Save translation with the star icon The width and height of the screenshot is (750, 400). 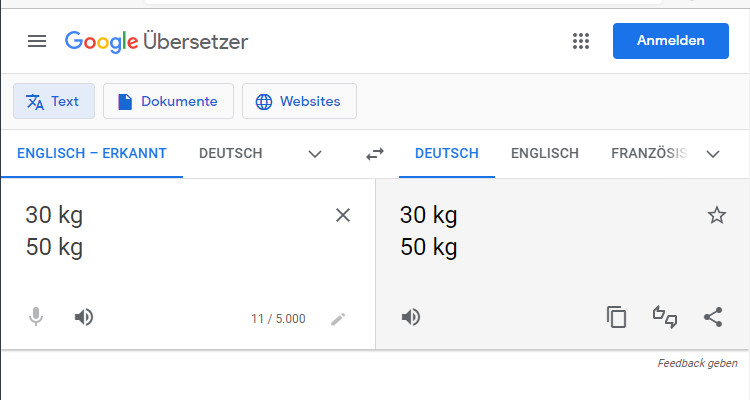(x=717, y=215)
